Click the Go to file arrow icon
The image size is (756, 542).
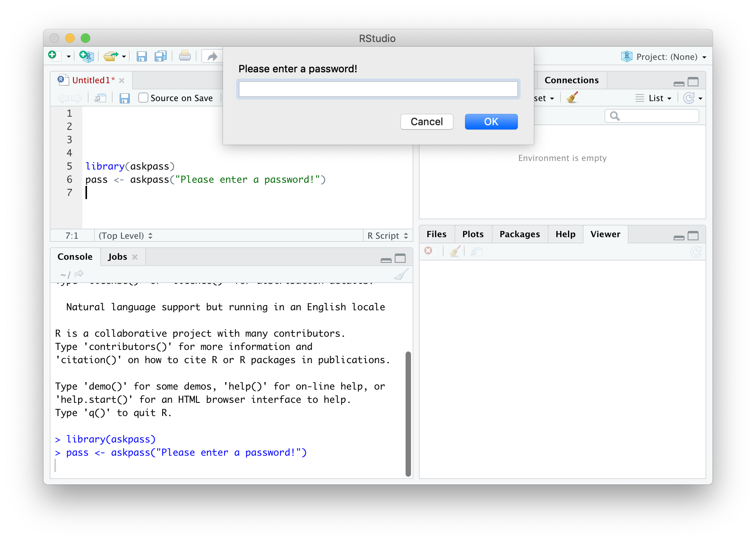click(x=212, y=57)
